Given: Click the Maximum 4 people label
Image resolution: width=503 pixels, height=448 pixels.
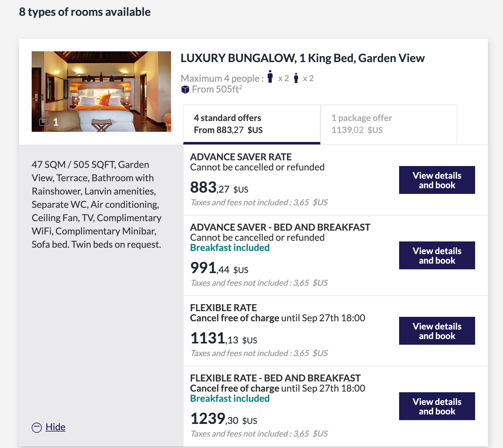Looking at the screenshot, I should click(x=222, y=78).
